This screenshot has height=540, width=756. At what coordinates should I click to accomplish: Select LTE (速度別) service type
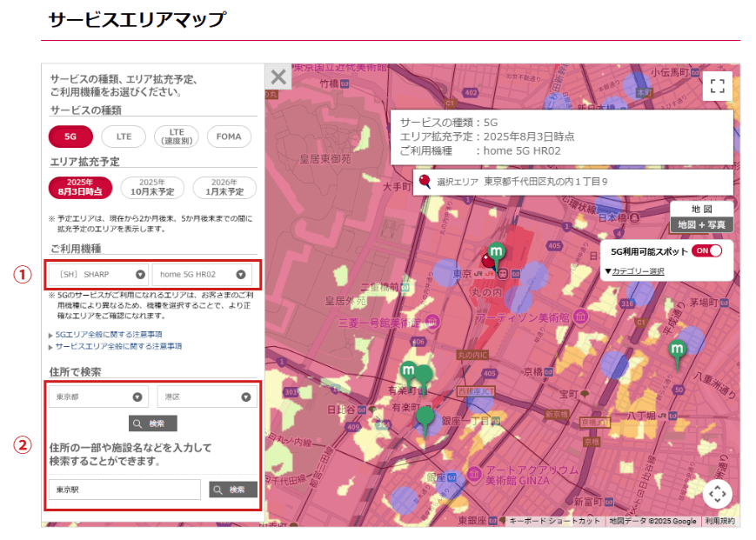(177, 137)
